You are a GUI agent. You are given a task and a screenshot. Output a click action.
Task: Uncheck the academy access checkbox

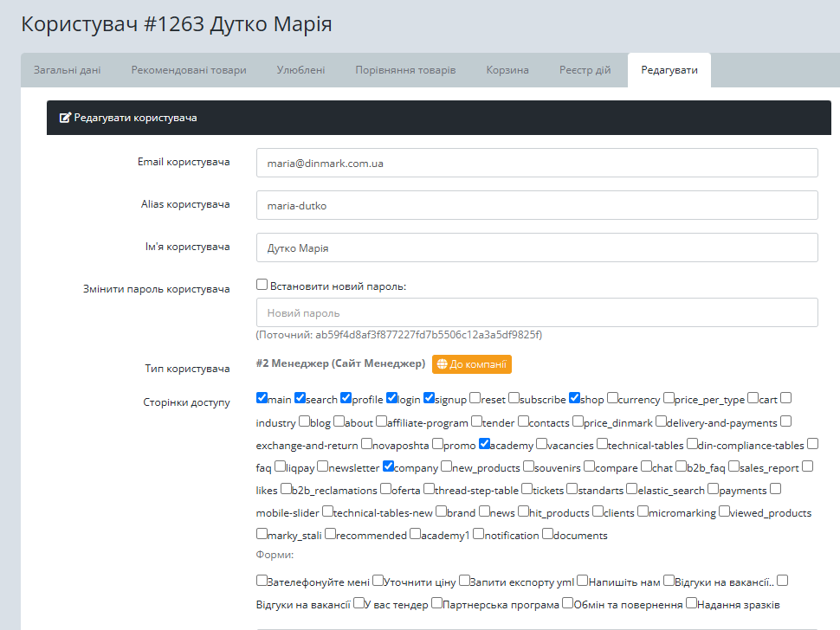click(484, 444)
